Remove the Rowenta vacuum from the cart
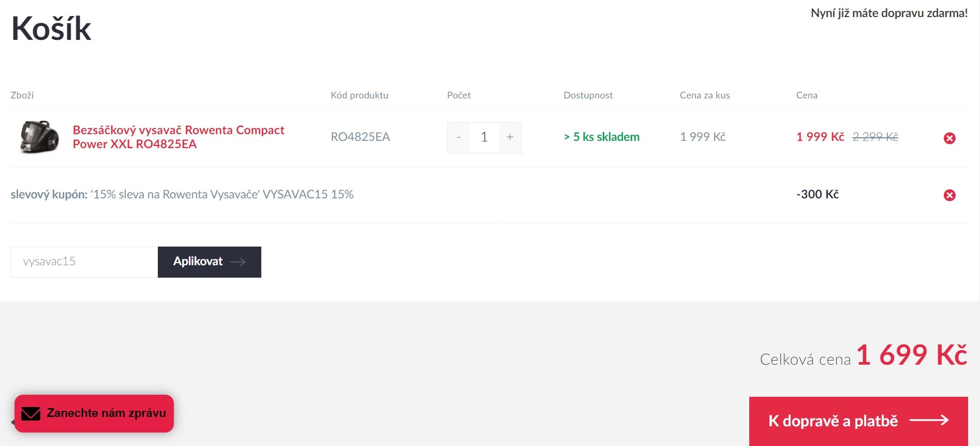 (949, 138)
